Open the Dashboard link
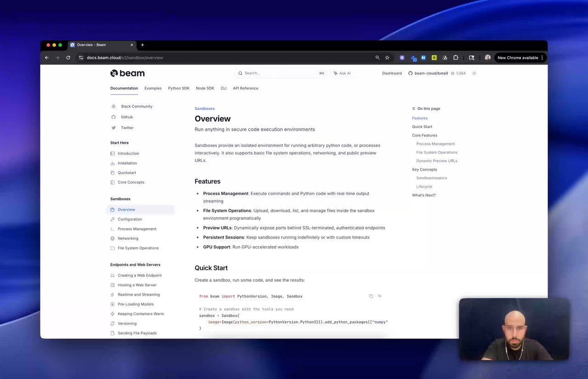The image size is (588, 379). (392, 73)
